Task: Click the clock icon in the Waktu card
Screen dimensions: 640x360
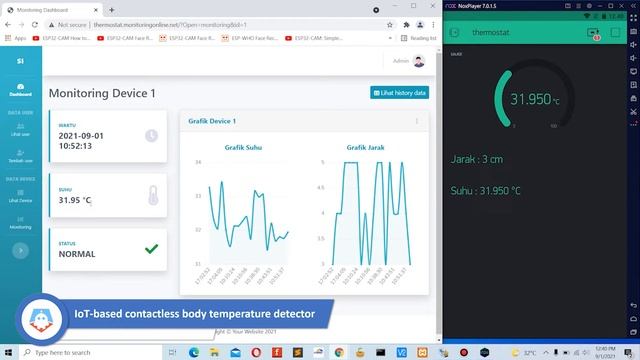Action: [151, 136]
